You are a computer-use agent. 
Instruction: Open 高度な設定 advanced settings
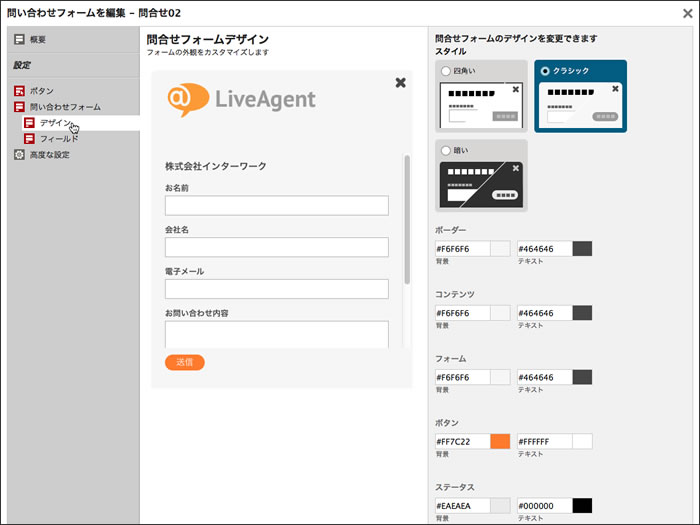[50, 155]
